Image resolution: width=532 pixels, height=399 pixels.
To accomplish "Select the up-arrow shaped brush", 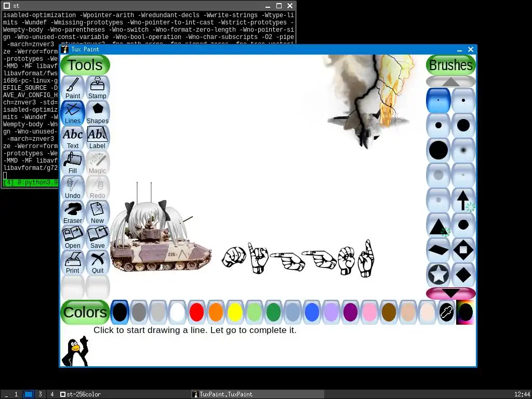I will (463, 200).
